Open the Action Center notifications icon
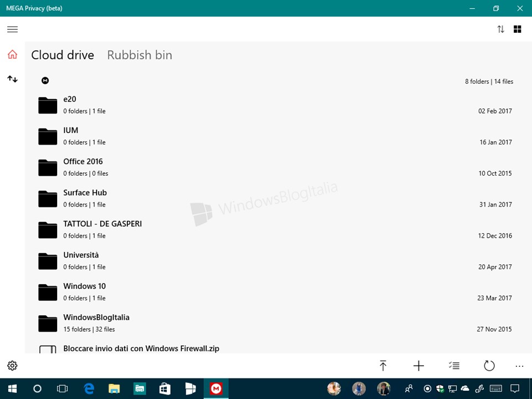The height and width of the screenshot is (399, 532). [515, 388]
